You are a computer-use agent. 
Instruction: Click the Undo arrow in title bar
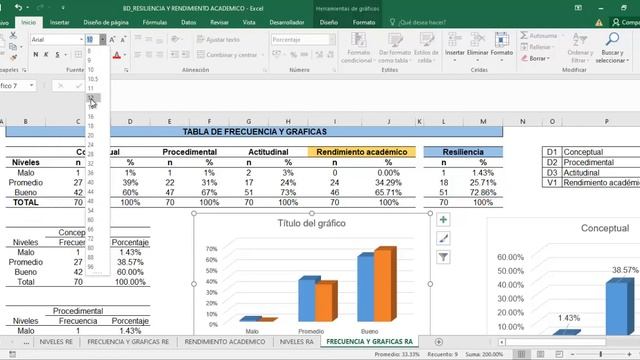[18, 8]
